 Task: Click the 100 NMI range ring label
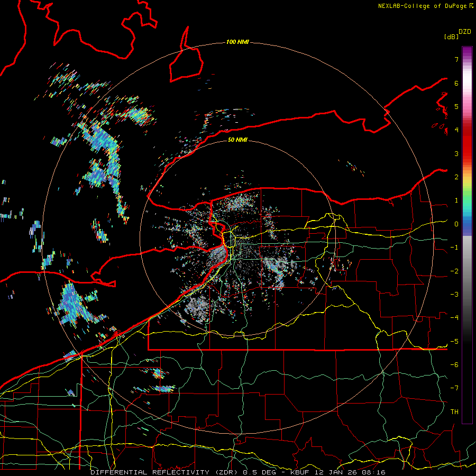(x=237, y=42)
